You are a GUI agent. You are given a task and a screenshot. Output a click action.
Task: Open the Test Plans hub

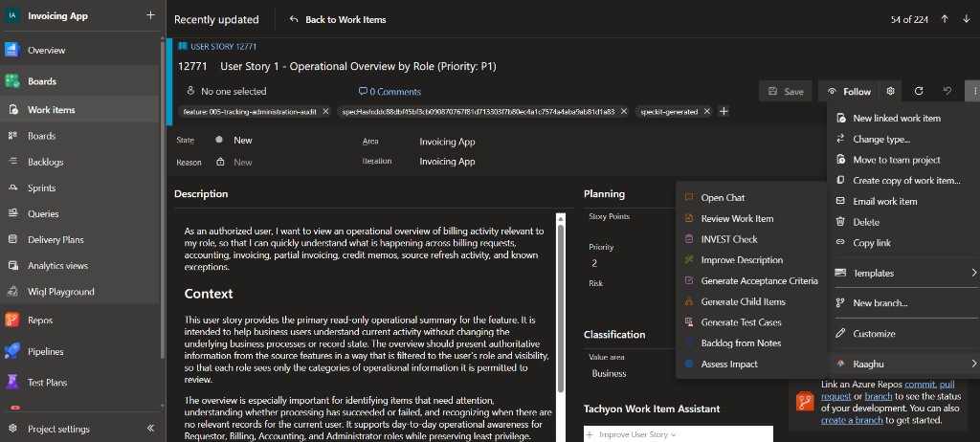point(47,382)
